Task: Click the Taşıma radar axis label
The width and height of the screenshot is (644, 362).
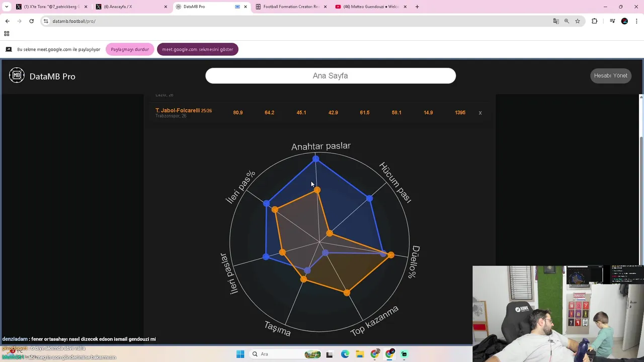Action: pyautogui.click(x=278, y=329)
